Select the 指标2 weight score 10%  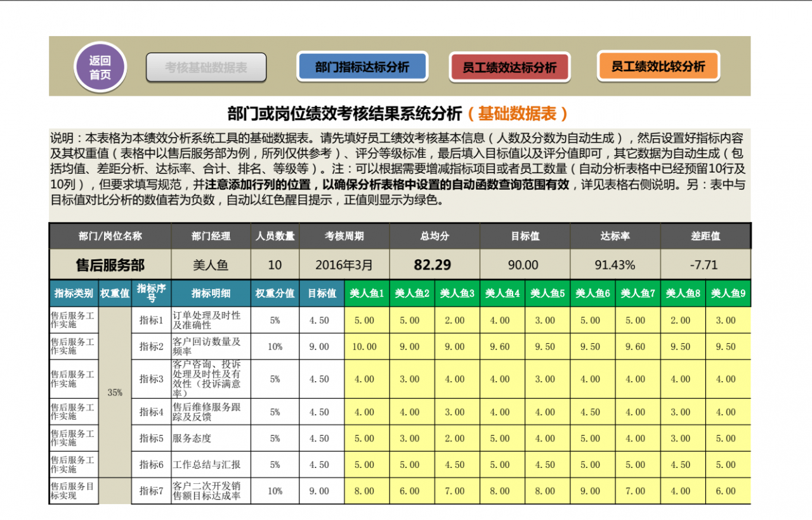tap(275, 346)
